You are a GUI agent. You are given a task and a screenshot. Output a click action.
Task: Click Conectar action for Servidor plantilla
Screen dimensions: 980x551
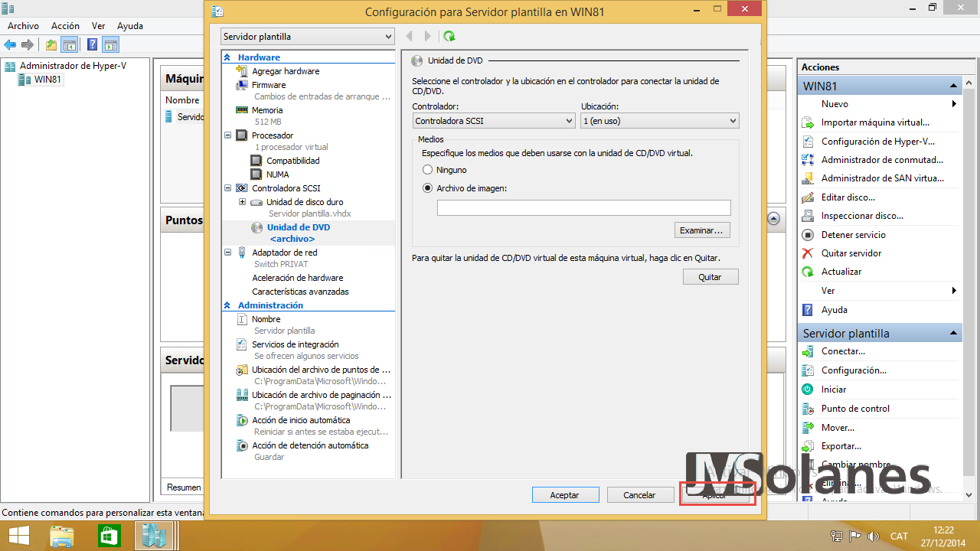point(843,351)
